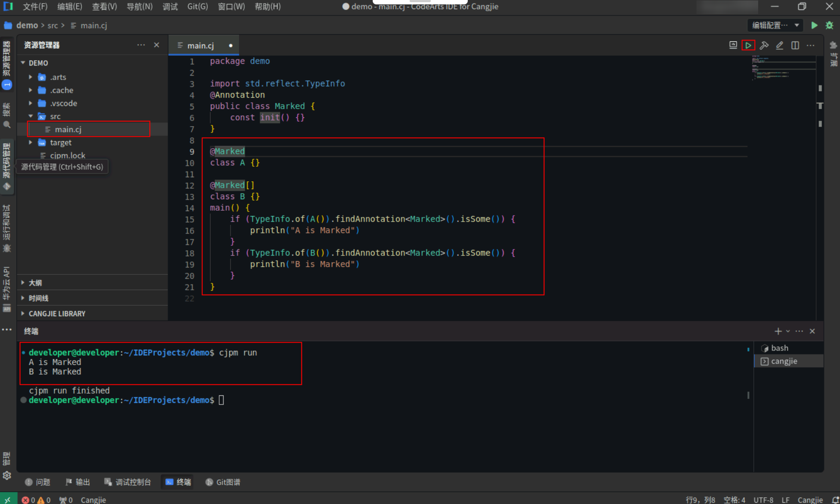Open the 帮助(H) menu
The height and width of the screenshot is (504, 840).
(x=268, y=7)
